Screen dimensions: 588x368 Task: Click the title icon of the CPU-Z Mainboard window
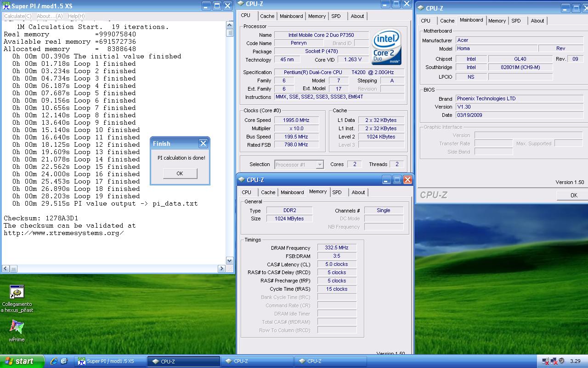(421, 8)
